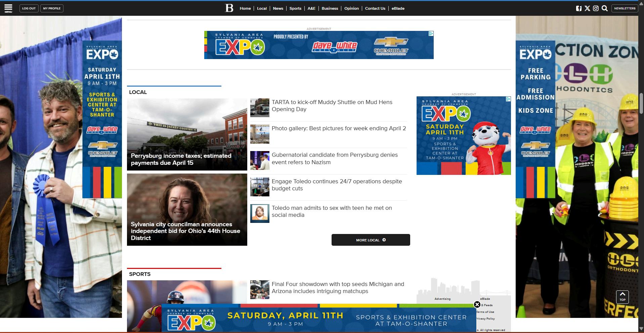
Task: Open eBlade in the nav bar
Action: point(398,8)
